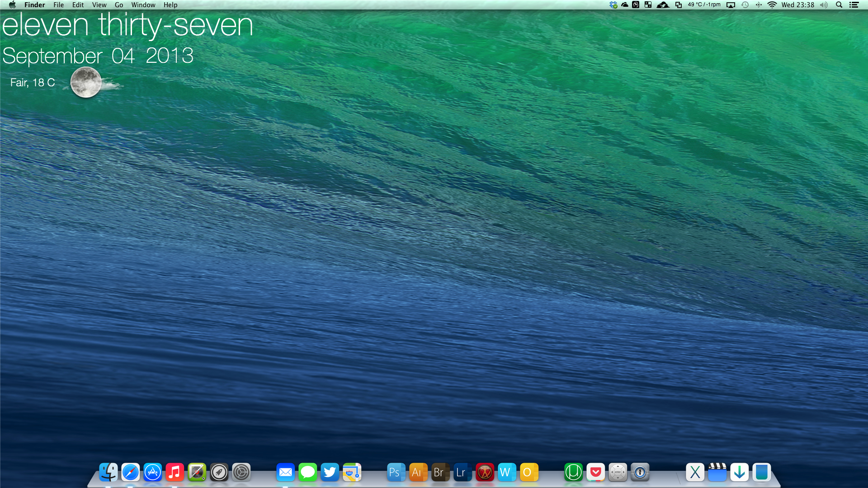
Task: Open the OS X Mavericks X icon
Action: click(x=695, y=472)
